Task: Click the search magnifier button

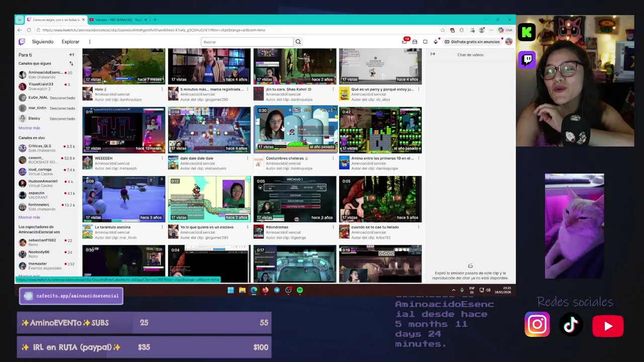Action: click(x=298, y=42)
